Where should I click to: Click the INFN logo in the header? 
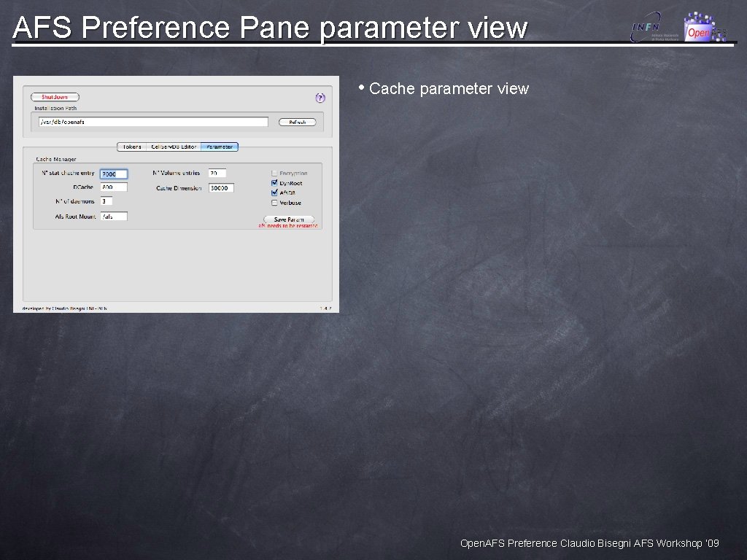pos(648,25)
